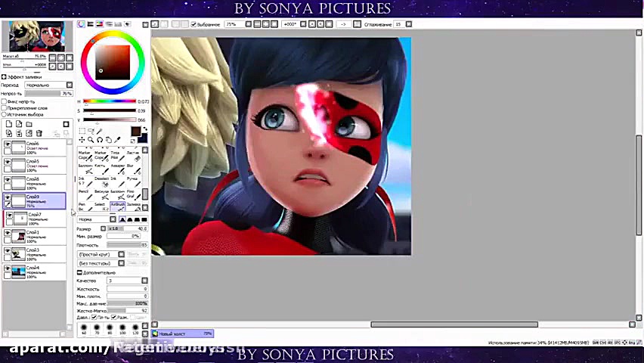Image resolution: width=644 pixels, height=363 pixels.
Task: Click the 100 brush size preset
Action: pyautogui.click(x=122, y=329)
